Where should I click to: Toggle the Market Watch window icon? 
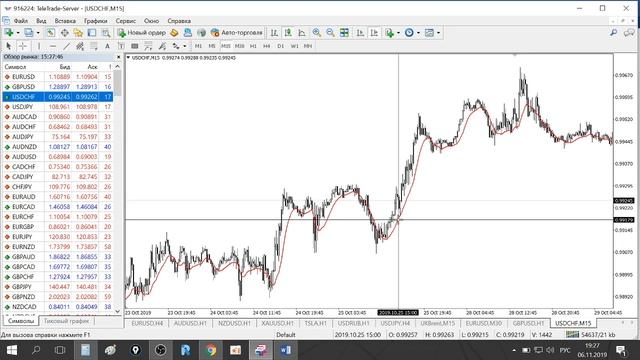point(51,33)
